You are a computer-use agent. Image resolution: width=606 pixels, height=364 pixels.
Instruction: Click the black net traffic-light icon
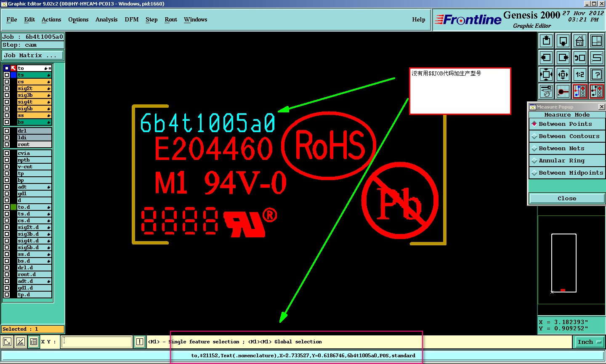pos(597,91)
